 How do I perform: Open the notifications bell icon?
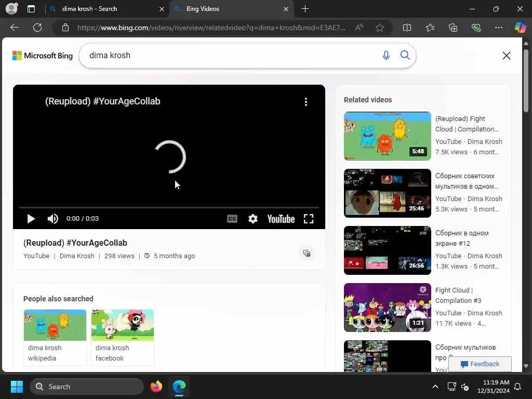pos(518,387)
